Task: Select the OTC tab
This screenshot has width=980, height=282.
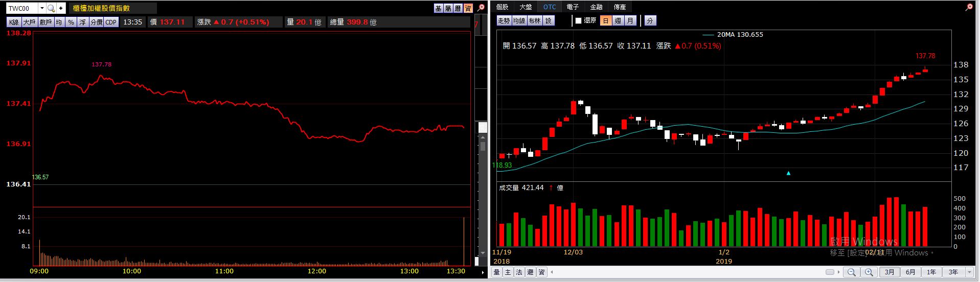Action: pyautogui.click(x=550, y=7)
